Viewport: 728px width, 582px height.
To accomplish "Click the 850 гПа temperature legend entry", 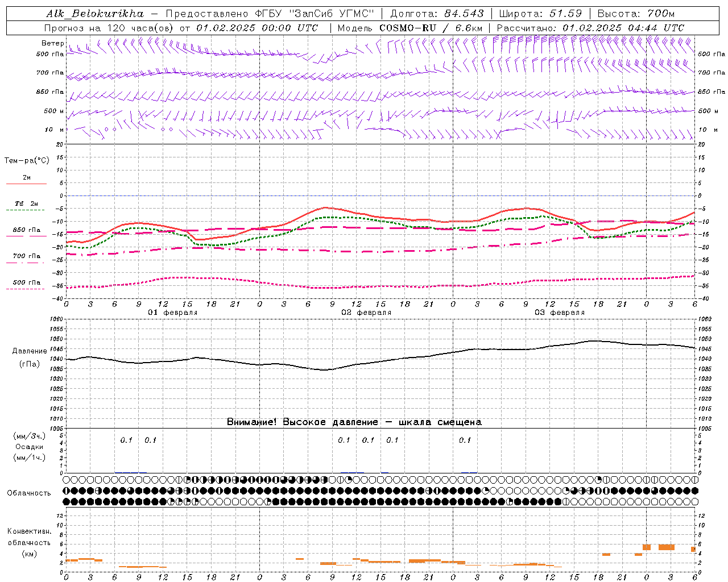I will [x=27, y=230].
